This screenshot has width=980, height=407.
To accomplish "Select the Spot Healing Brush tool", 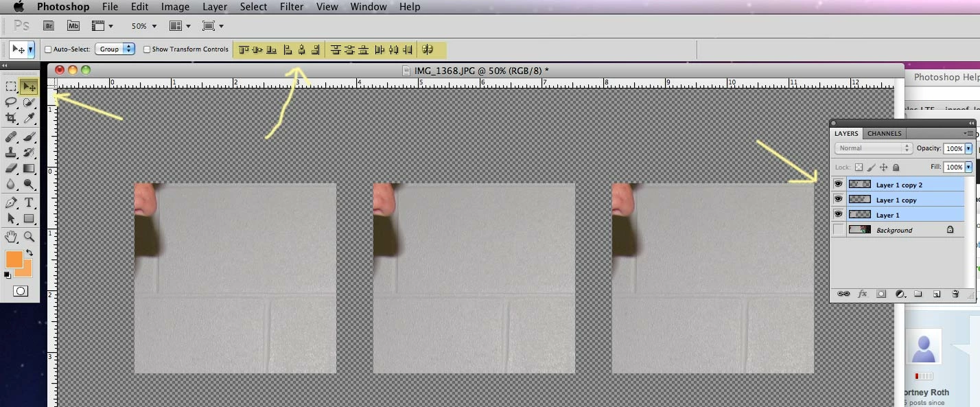I will pos(11,137).
